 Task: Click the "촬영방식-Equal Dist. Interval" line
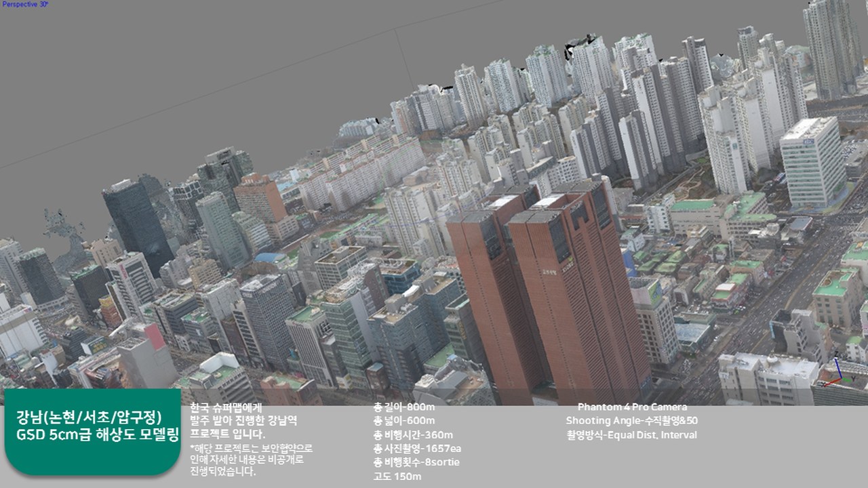[632, 435]
